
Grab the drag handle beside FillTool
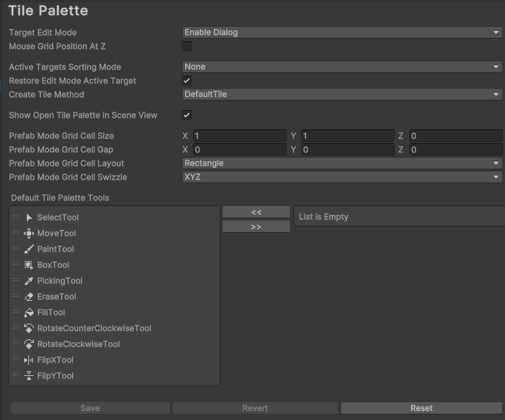pos(16,311)
